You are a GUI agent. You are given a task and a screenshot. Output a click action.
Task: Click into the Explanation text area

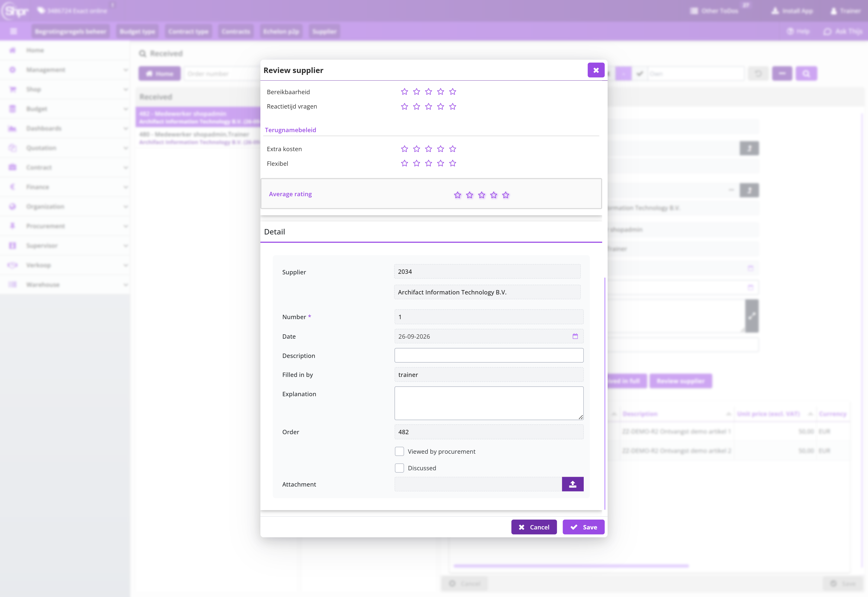[x=489, y=403]
